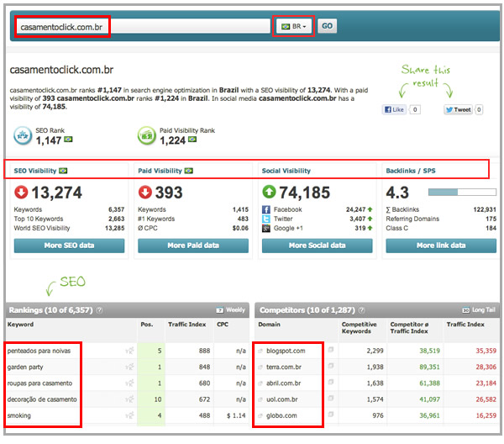Click the domain search input field
The width and height of the screenshot is (504, 444).
coord(143,26)
